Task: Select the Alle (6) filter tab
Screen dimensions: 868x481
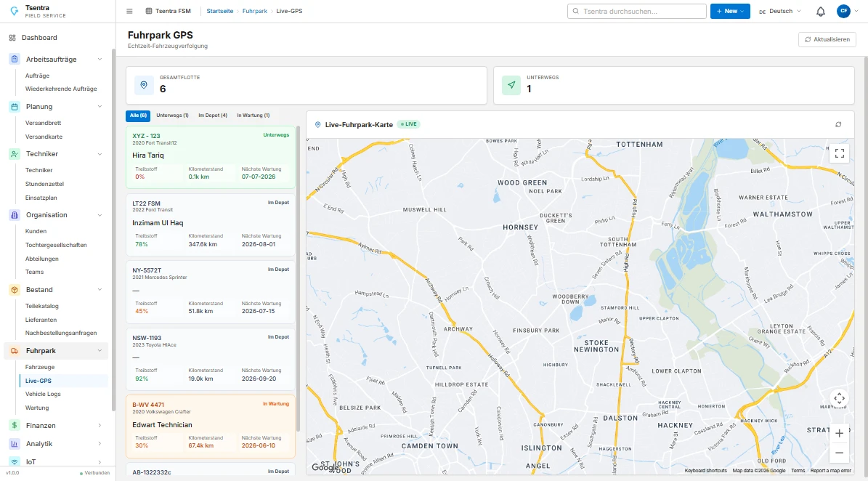Action: click(x=138, y=116)
